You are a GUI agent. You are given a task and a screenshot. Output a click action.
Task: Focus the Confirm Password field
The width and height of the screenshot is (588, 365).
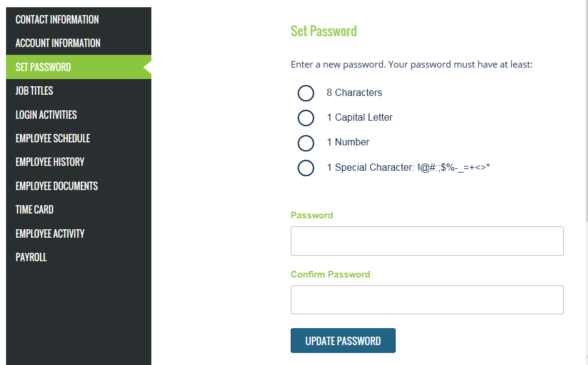[427, 300]
